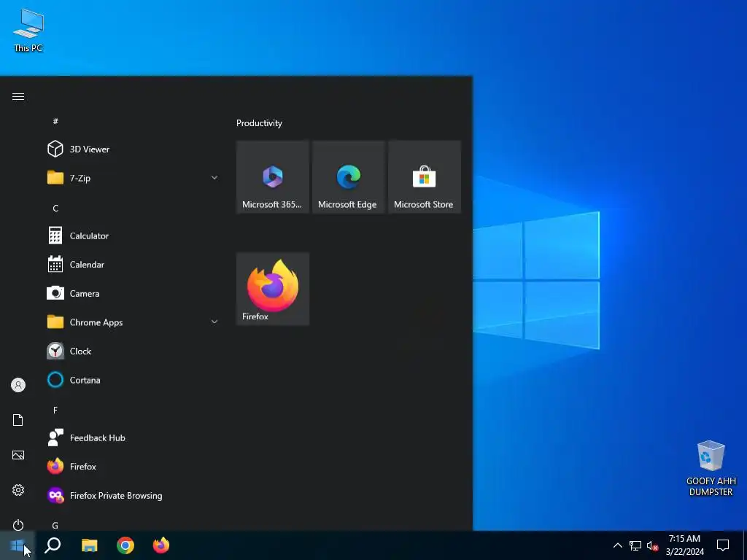Screen dimensions: 747x560
Task: Open Calendar in the app list
Action: point(133,265)
